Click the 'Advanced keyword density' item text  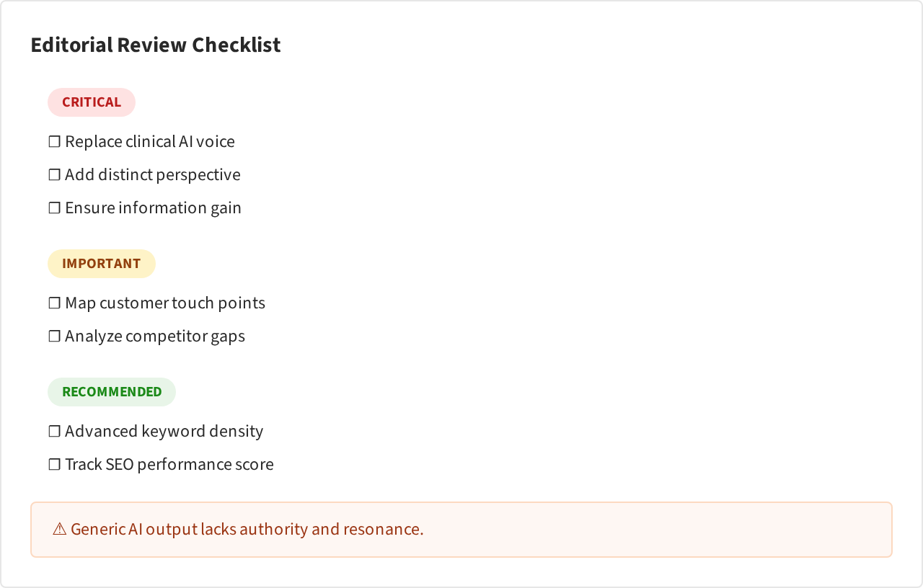[x=164, y=432]
